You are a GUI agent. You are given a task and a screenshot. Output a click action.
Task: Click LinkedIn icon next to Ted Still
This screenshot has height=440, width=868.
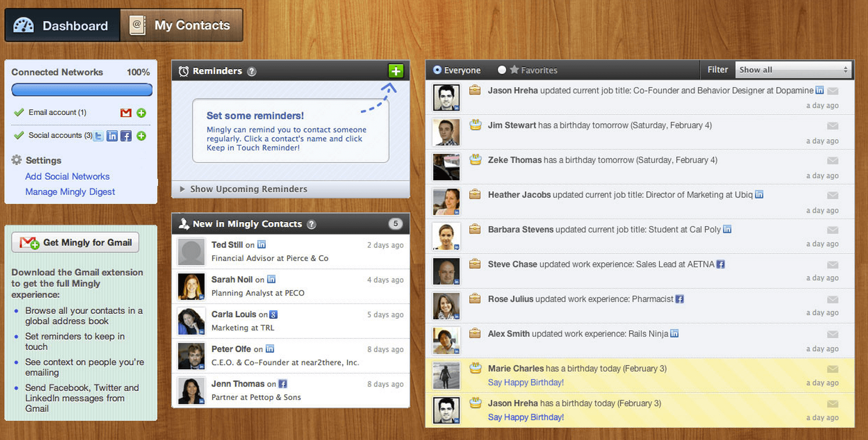tap(261, 244)
